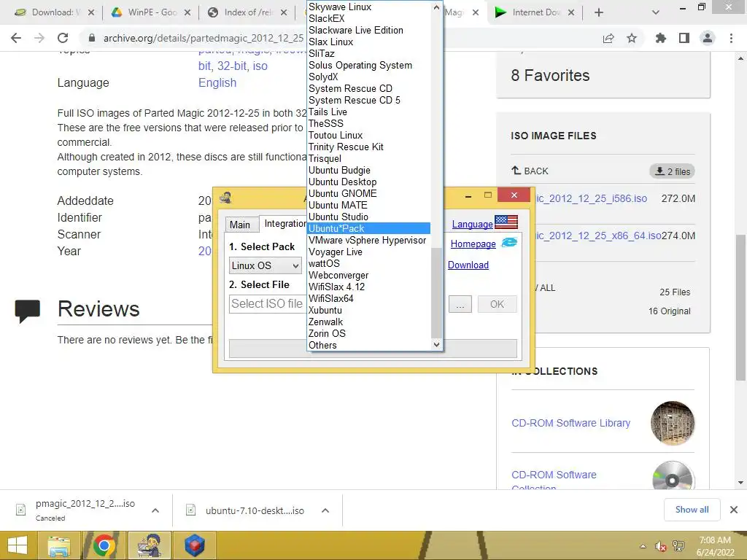Close the downloads bar
The width and height of the screenshot is (747, 560).
(x=734, y=510)
